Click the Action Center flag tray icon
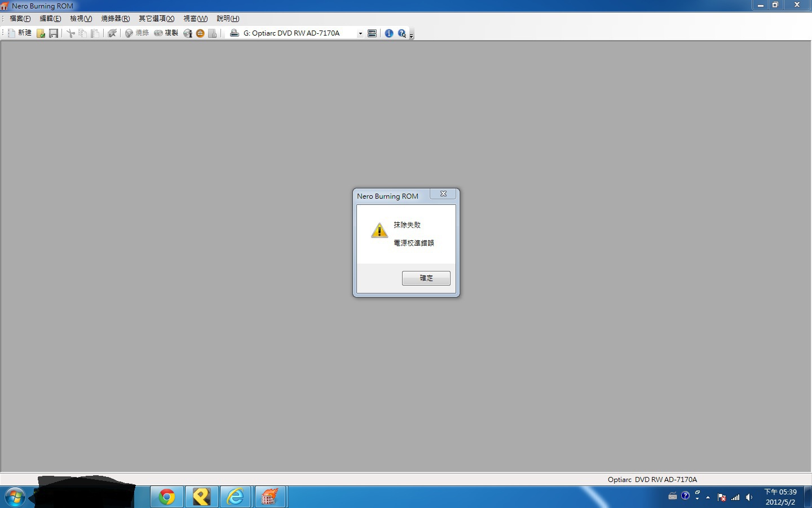This screenshot has width=812, height=508. click(721, 497)
